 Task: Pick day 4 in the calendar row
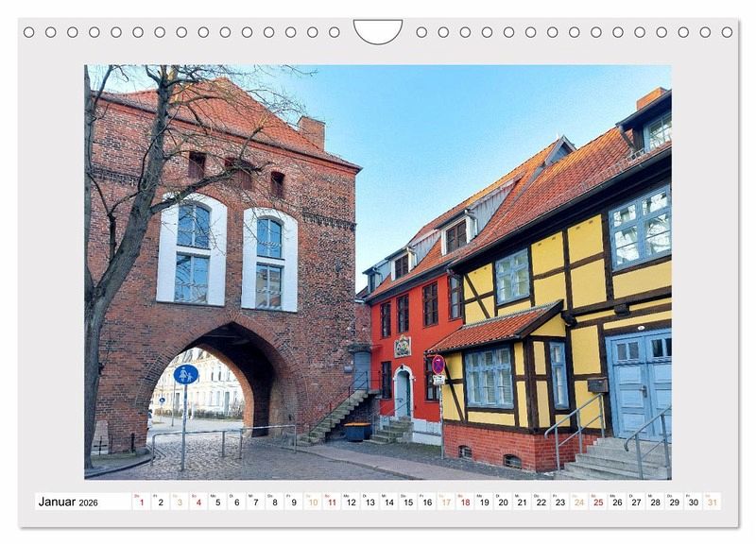point(198,502)
